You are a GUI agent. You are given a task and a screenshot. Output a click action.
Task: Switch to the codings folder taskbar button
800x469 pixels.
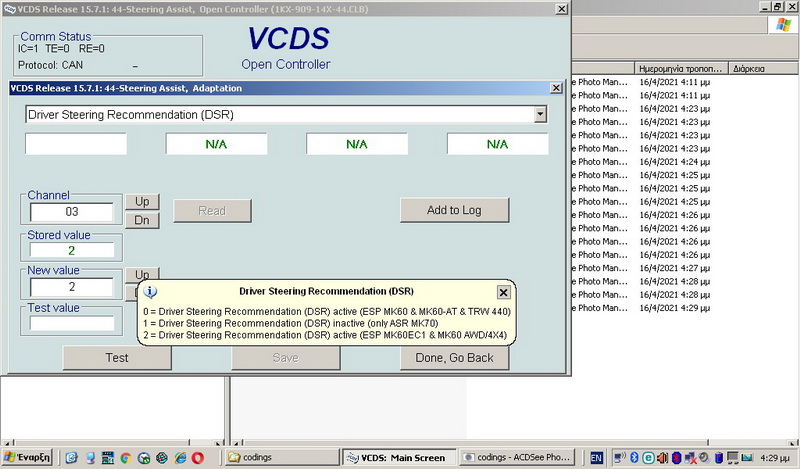(x=282, y=457)
